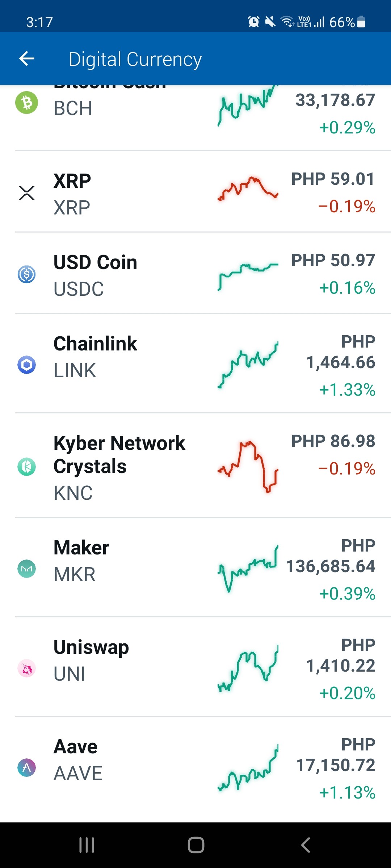
Task: Select the Maker price PHP 136,685.64
Action: (x=331, y=556)
